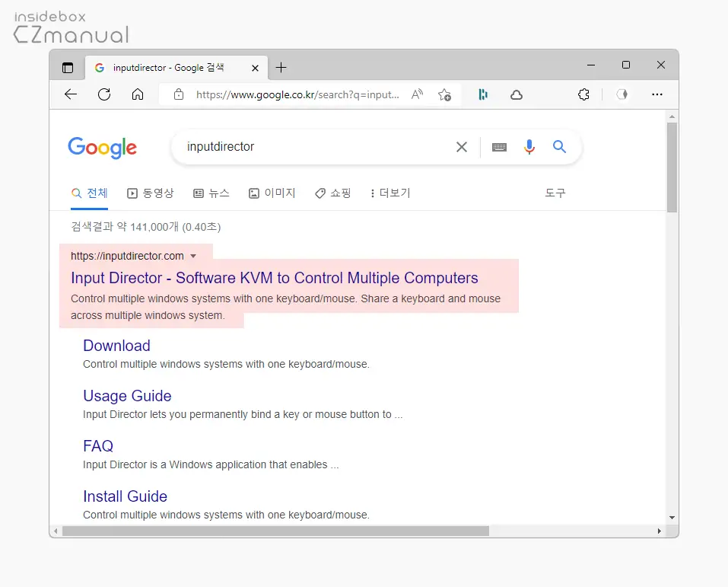Open the Install Guide sitelink
The width and height of the screenshot is (728, 587).
coord(125,496)
